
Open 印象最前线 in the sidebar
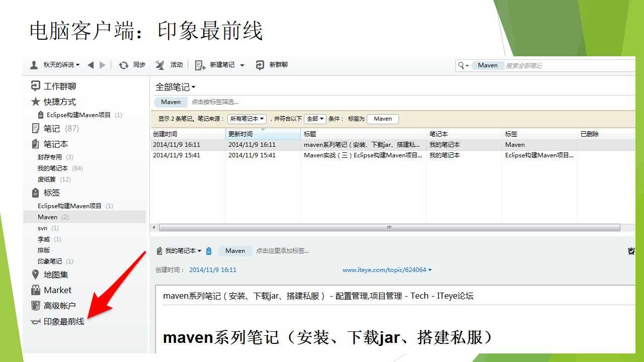(57, 321)
